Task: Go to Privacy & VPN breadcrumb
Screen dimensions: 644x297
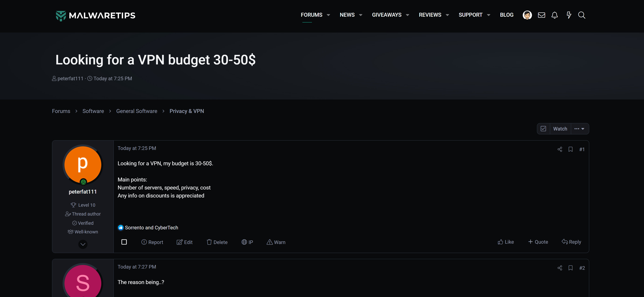Action: point(187,111)
